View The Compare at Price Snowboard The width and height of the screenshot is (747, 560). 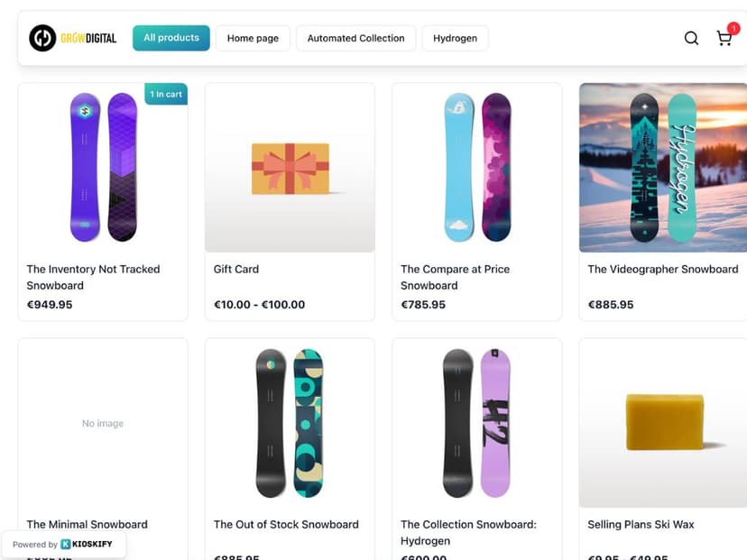pos(455,277)
